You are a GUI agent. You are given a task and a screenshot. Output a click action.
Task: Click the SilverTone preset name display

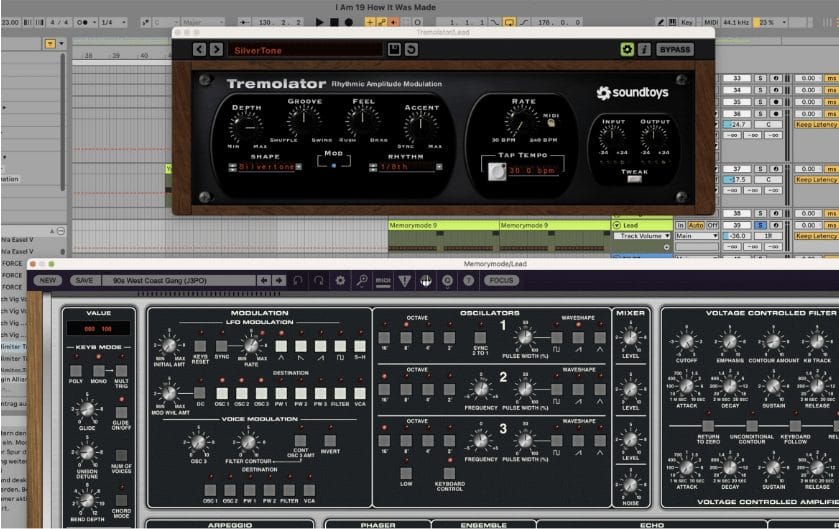[x=305, y=50]
